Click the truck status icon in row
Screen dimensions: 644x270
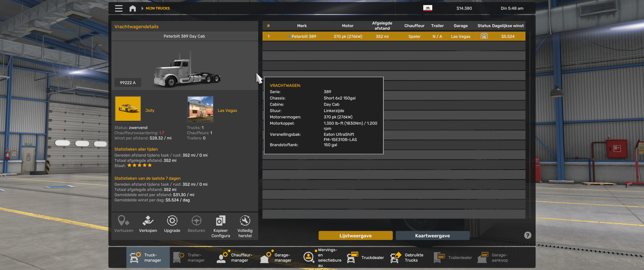click(484, 36)
